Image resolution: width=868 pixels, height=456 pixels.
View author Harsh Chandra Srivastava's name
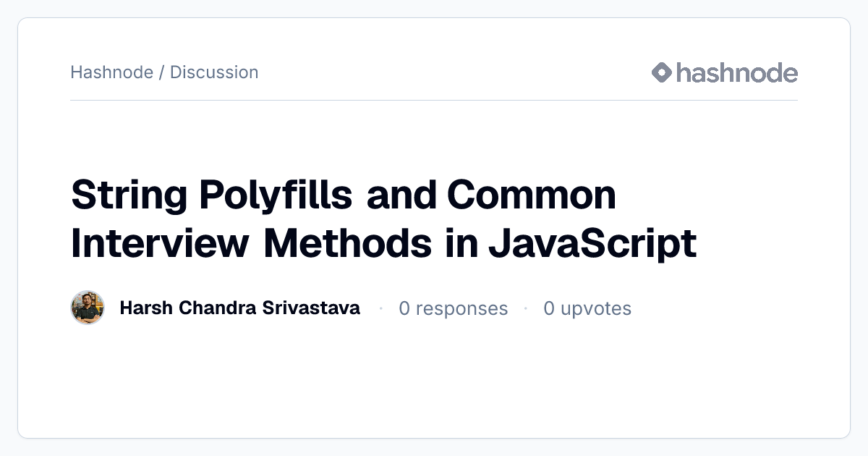(239, 308)
